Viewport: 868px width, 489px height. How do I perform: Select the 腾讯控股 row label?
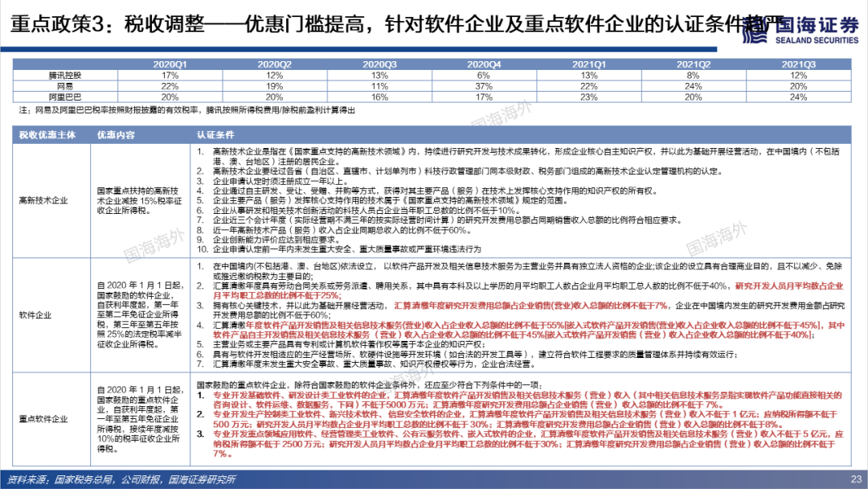coord(65,76)
